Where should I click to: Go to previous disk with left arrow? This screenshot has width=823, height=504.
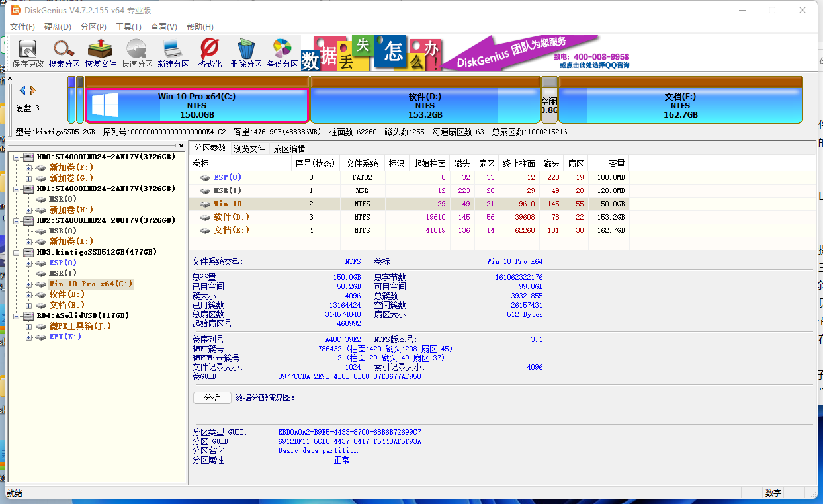[22, 90]
